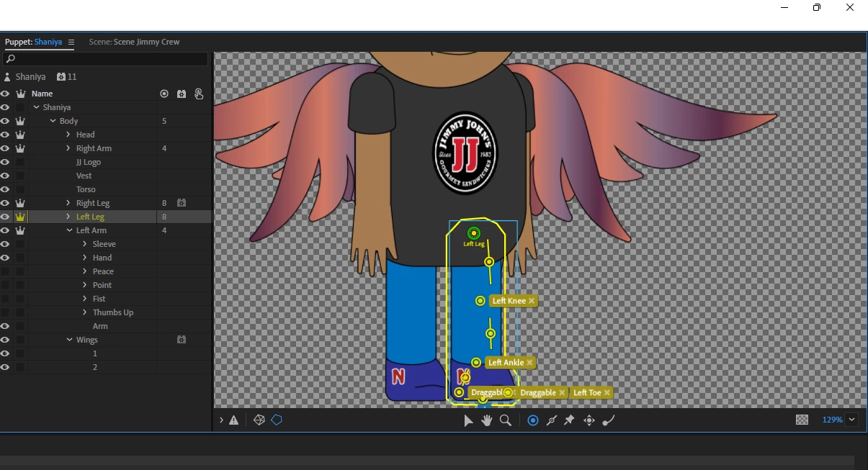Show the Peace hand layer
Image resolution: width=868 pixels, height=470 pixels.
[x=5, y=271]
